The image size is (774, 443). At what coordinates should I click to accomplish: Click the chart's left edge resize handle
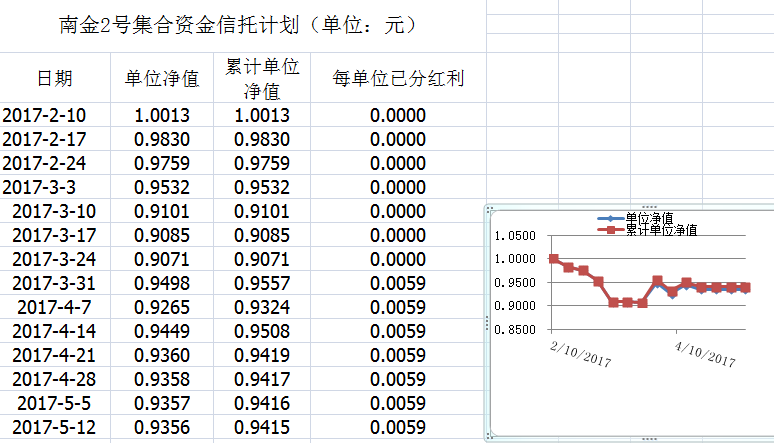click(x=487, y=321)
